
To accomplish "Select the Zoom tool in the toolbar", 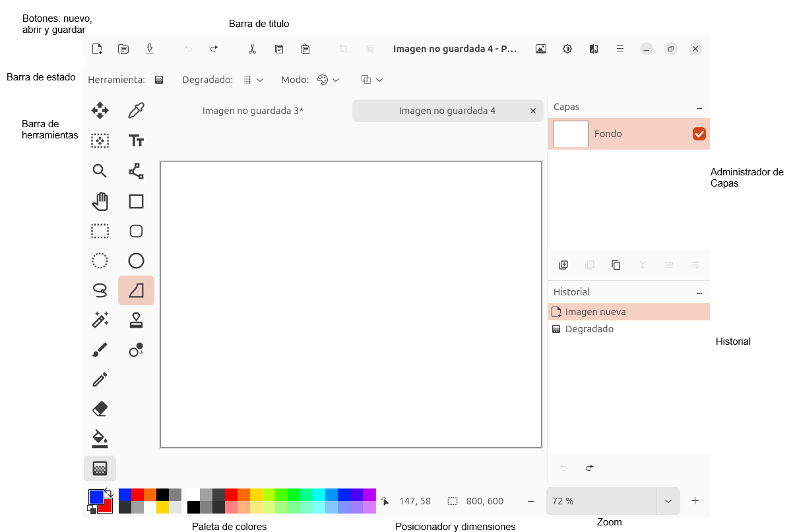I will coord(100,171).
